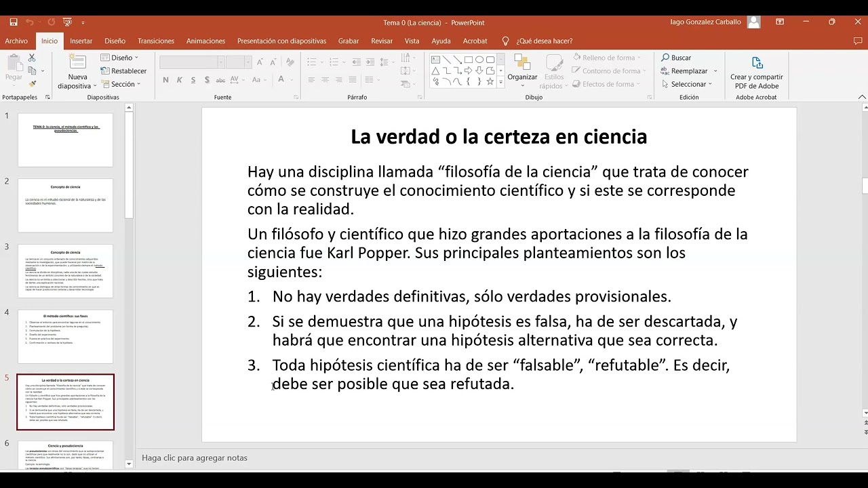
Task: Redo the last action
Action: pos(51,22)
